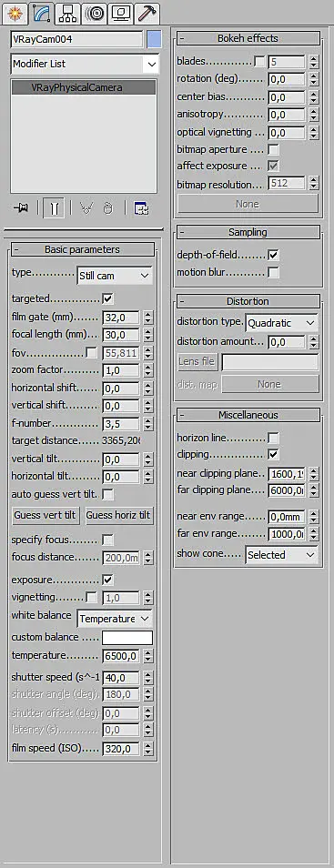Viewport: 334px width, 868px height.
Task: Open the Utilities hammer tab
Action: pos(147,12)
